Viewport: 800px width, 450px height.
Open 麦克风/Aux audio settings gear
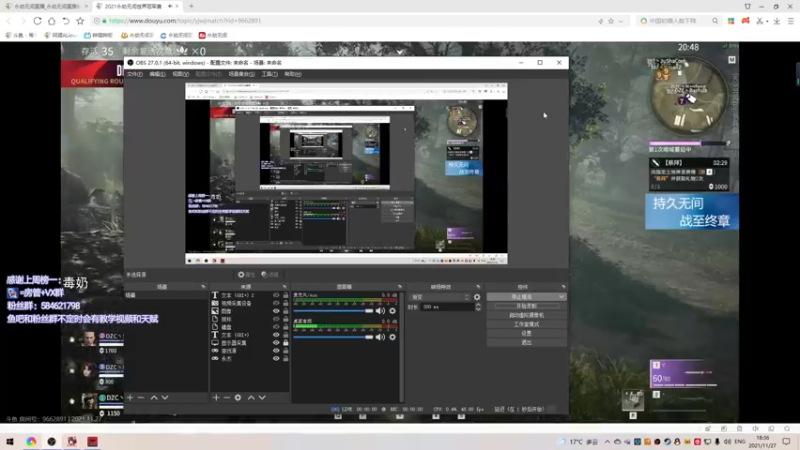click(392, 311)
